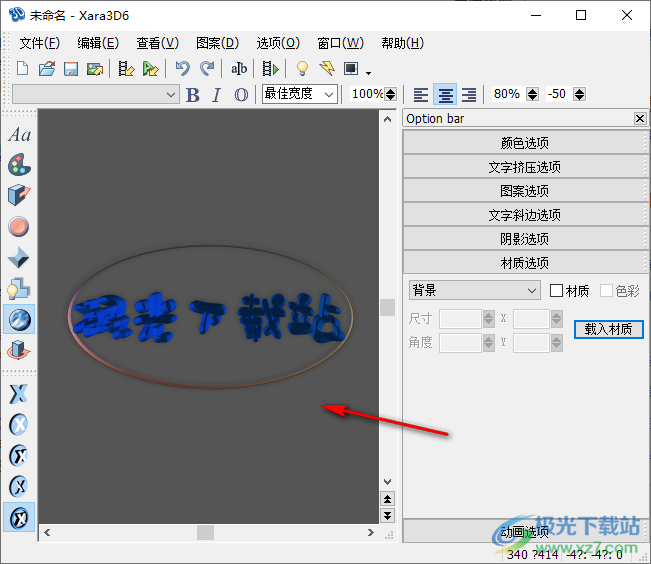Click the frame display icon in the toolbar
The width and height of the screenshot is (651, 564).
[351, 69]
